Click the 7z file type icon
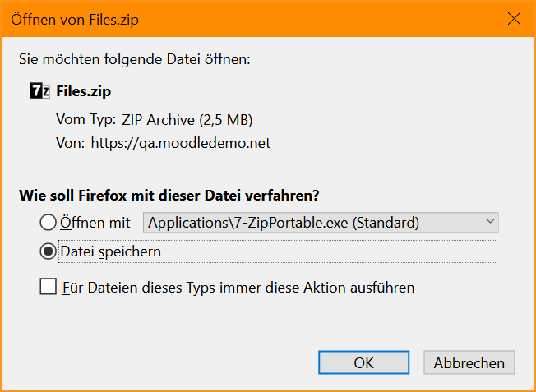Viewport: 536px width, 392px height. click(40, 91)
